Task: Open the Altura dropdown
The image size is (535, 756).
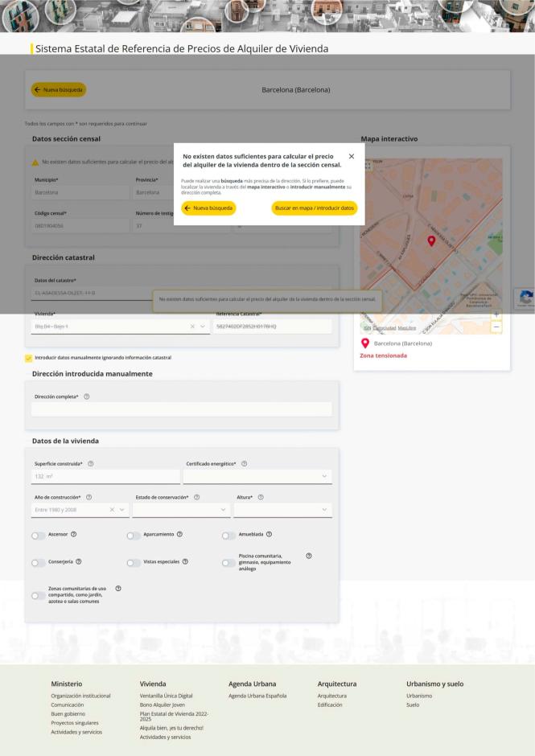Action: [x=282, y=510]
